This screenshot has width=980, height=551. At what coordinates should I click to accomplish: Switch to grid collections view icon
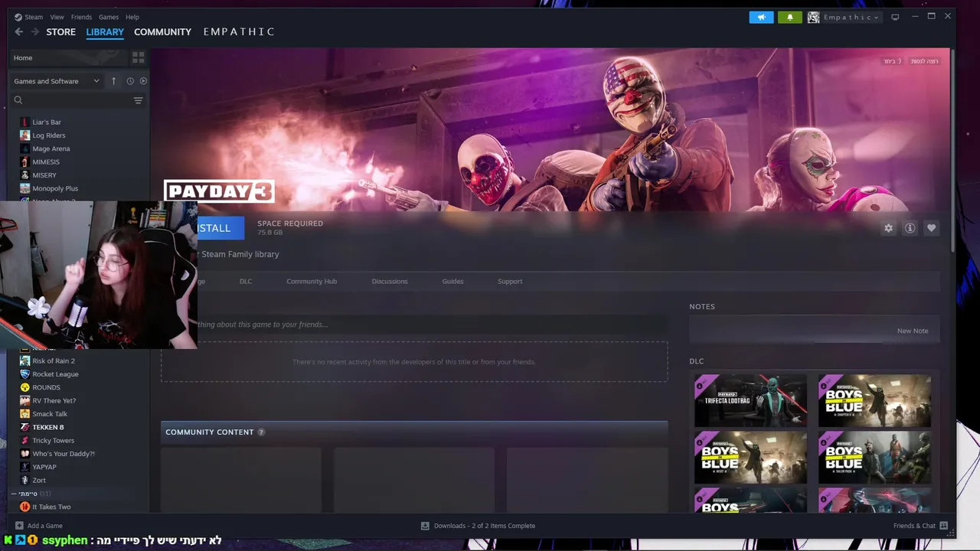(x=138, y=57)
